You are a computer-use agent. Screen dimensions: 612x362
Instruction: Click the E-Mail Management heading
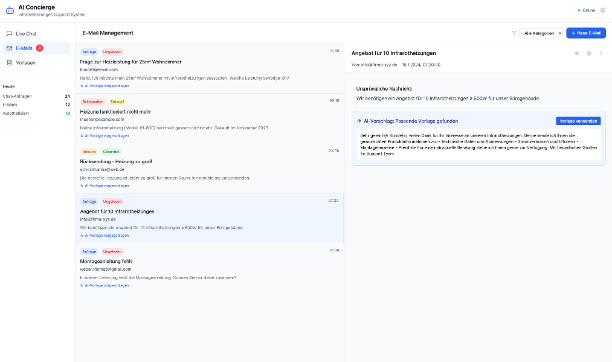tap(108, 33)
